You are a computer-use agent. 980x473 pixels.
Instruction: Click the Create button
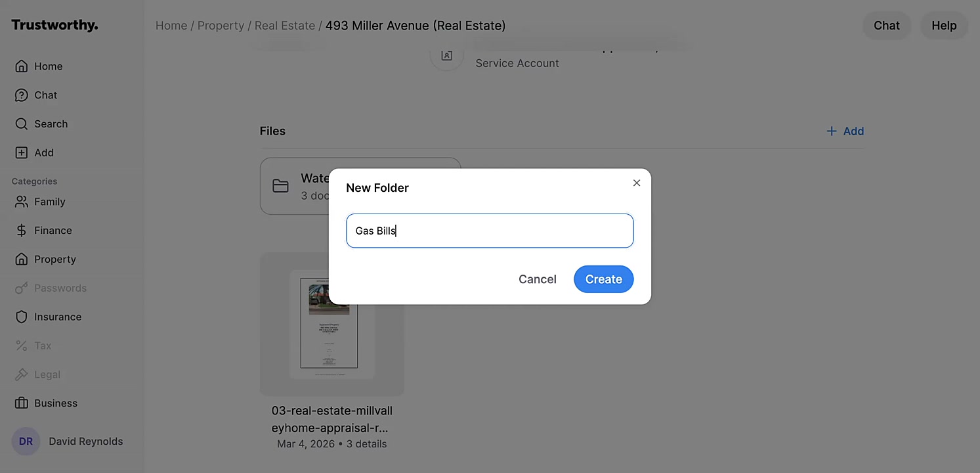(x=603, y=279)
